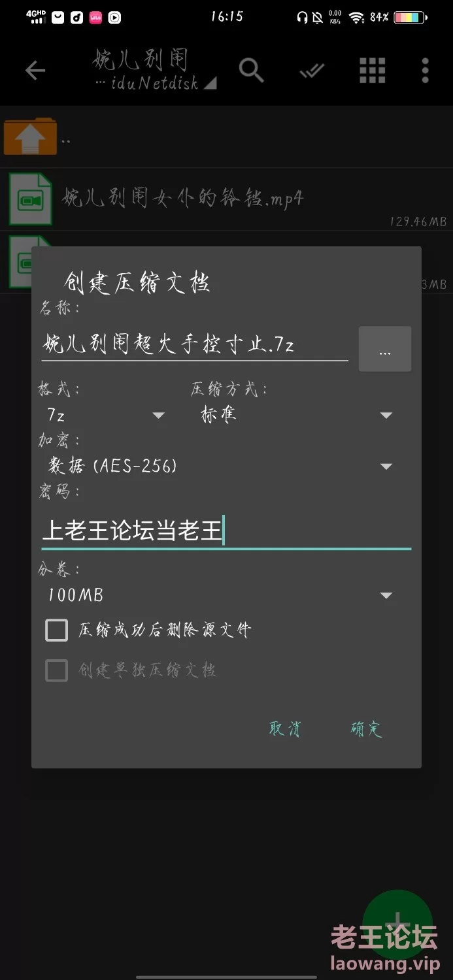Tap the back arrow in toolbar
Viewport: 453px width, 980px height.
pyautogui.click(x=35, y=71)
